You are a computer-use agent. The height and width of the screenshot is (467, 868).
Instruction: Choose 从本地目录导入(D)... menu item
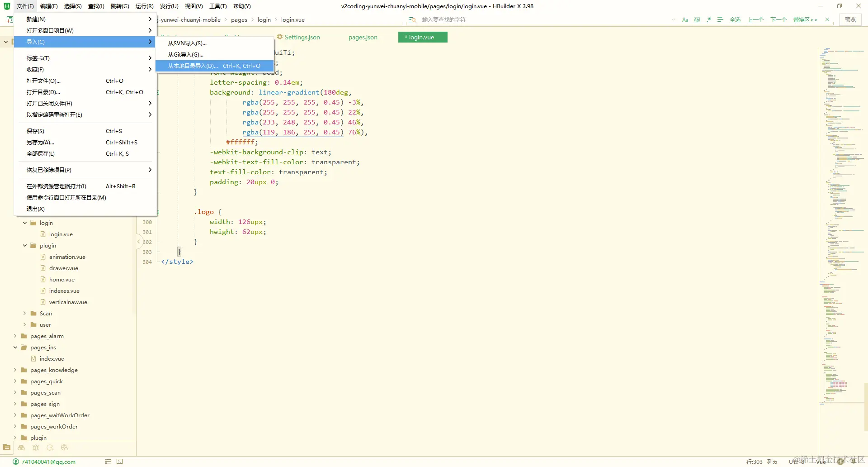214,66
